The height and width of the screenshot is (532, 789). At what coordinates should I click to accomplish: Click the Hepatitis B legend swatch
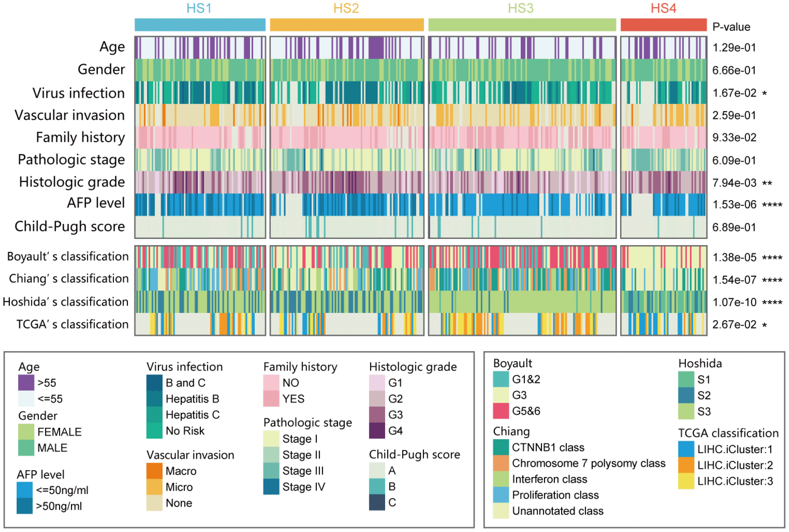pos(155,399)
